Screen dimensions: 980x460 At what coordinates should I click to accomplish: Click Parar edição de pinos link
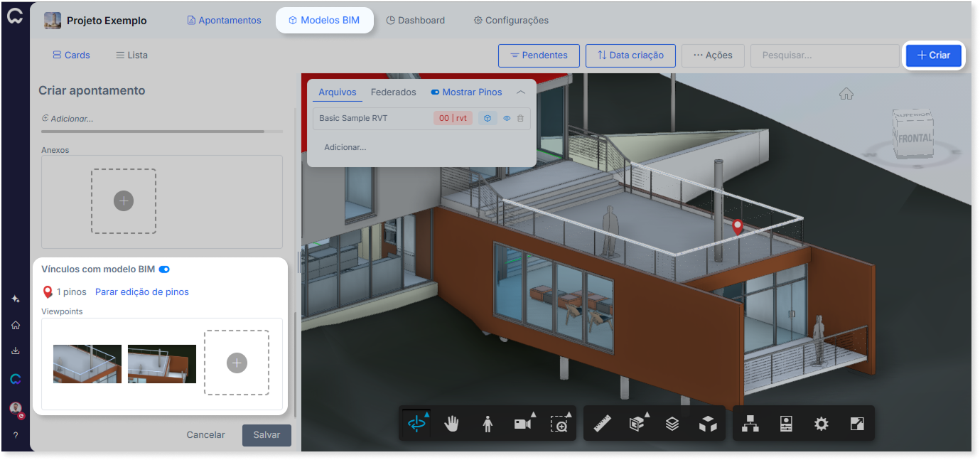point(142,292)
